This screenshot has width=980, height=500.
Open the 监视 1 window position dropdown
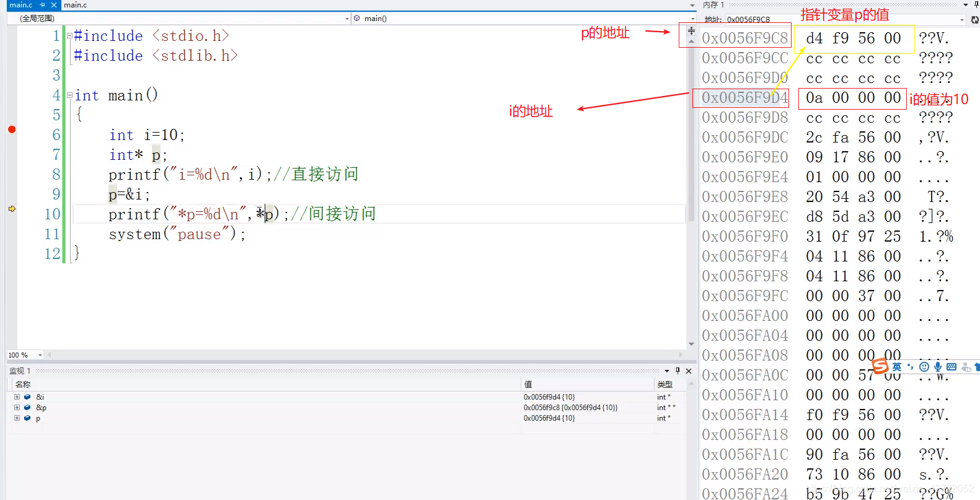tap(667, 371)
